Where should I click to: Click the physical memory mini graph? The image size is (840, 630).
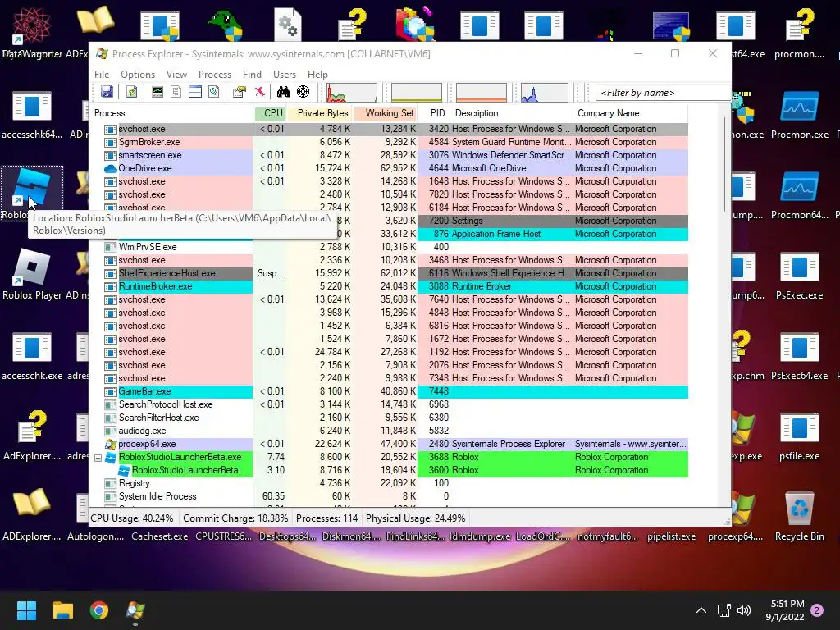pyautogui.click(x=481, y=92)
